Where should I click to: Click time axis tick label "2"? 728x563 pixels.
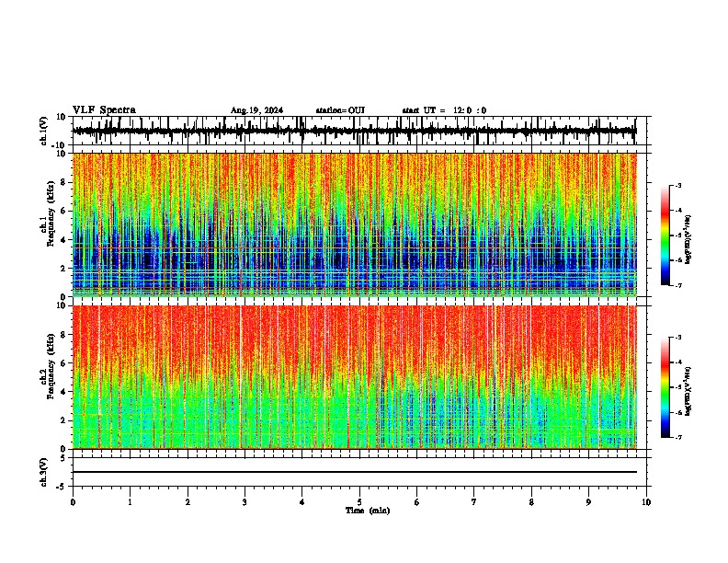188,502
